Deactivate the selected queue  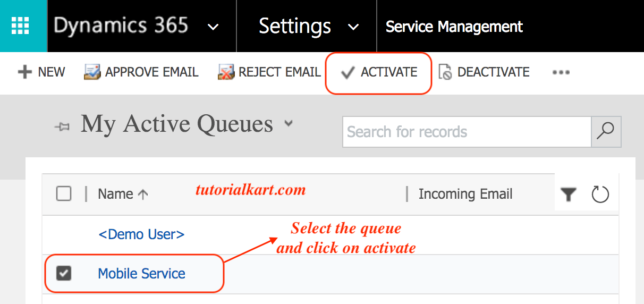484,72
